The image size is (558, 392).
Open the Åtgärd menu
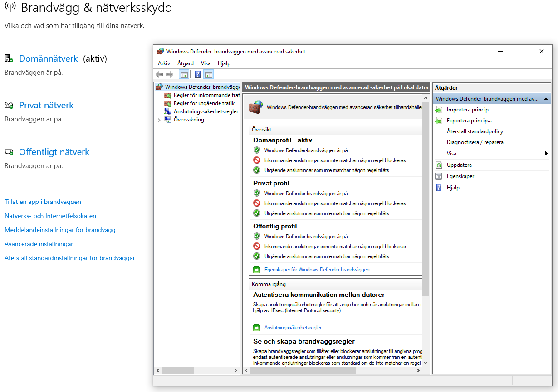click(x=186, y=63)
